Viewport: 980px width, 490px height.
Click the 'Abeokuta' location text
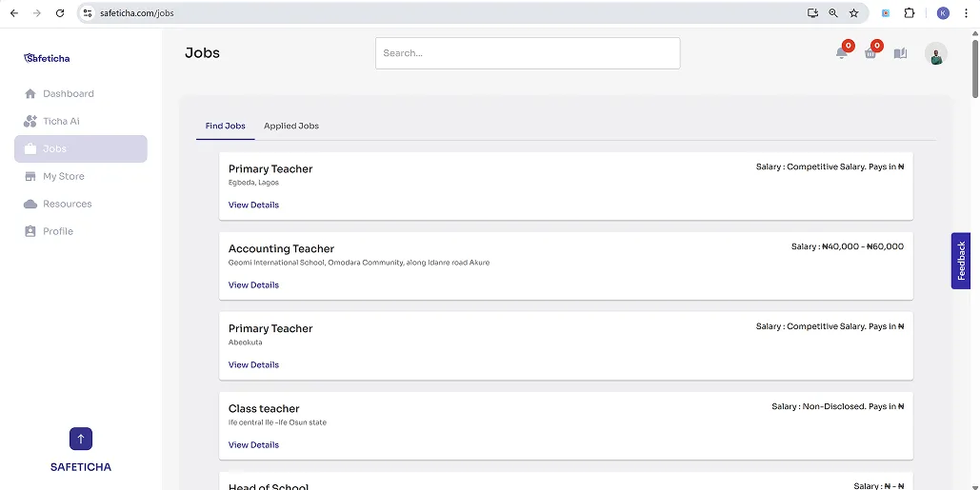point(245,343)
